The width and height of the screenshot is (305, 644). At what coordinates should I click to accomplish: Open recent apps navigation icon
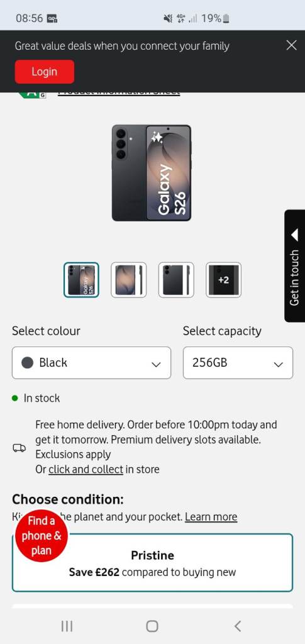coord(67,626)
